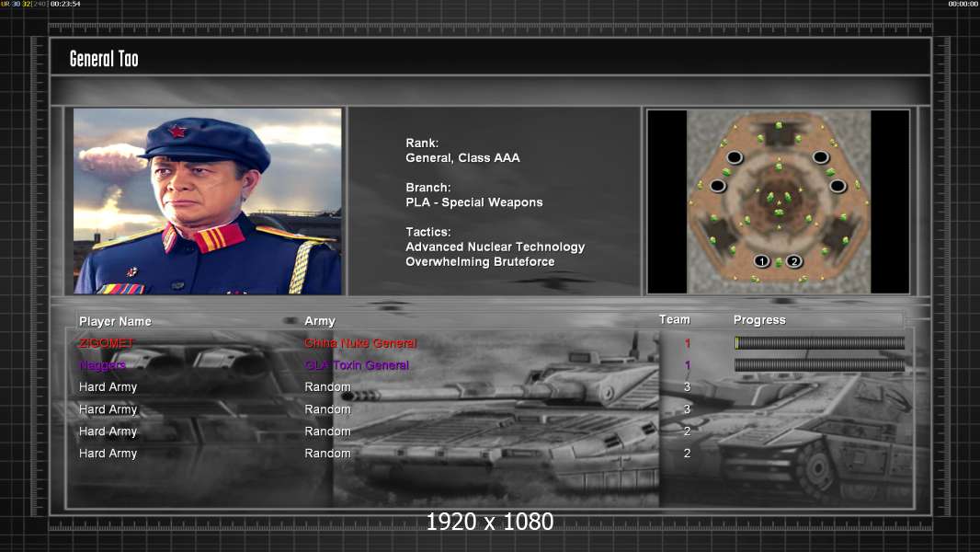Click the 00:23:54 elapsed timer
This screenshot has height=552, width=980.
click(65, 4)
